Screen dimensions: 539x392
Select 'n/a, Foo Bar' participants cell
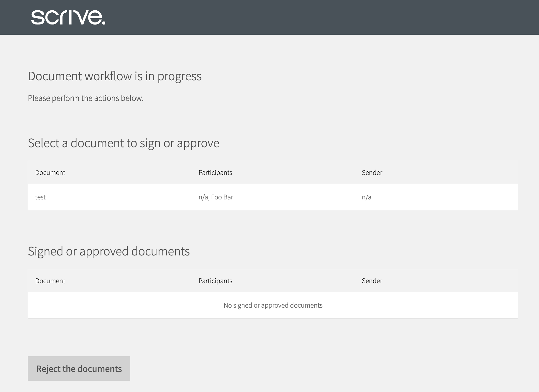click(x=216, y=197)
